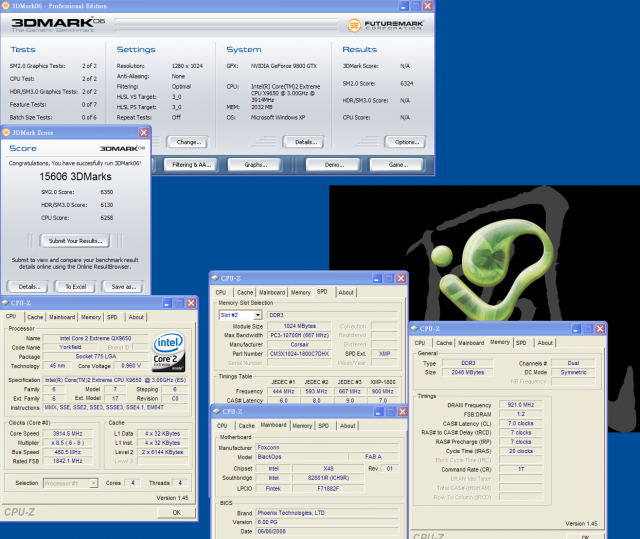Click the 15606 3DMarks score text
Viewport: 640px width, 539px height.
(x=76, y=177)
